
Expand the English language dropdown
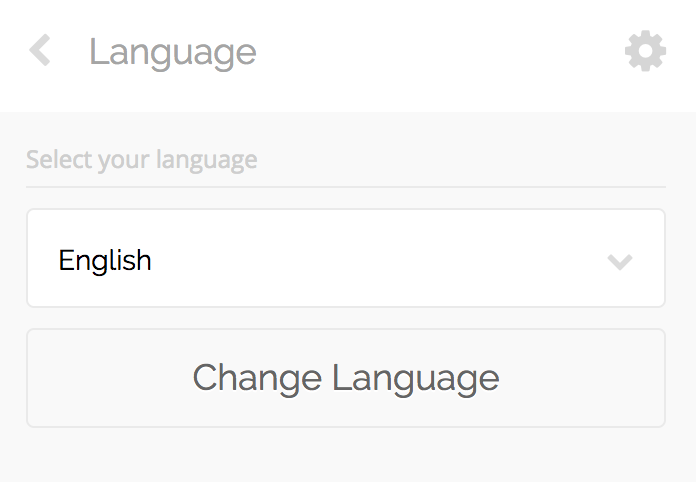tap(346, 258)
